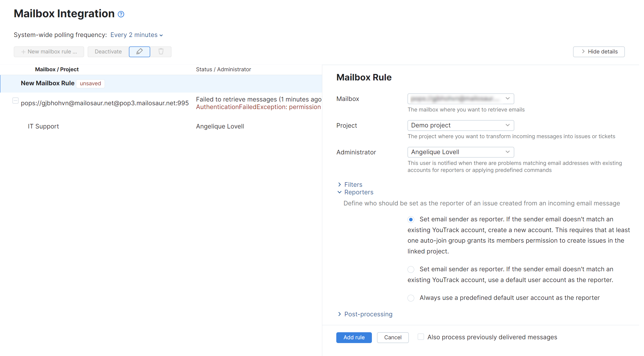Select the pencil edit icon in the toolbar
The width and height of the screenshot is (644, 356).
(x=139, y=52)
